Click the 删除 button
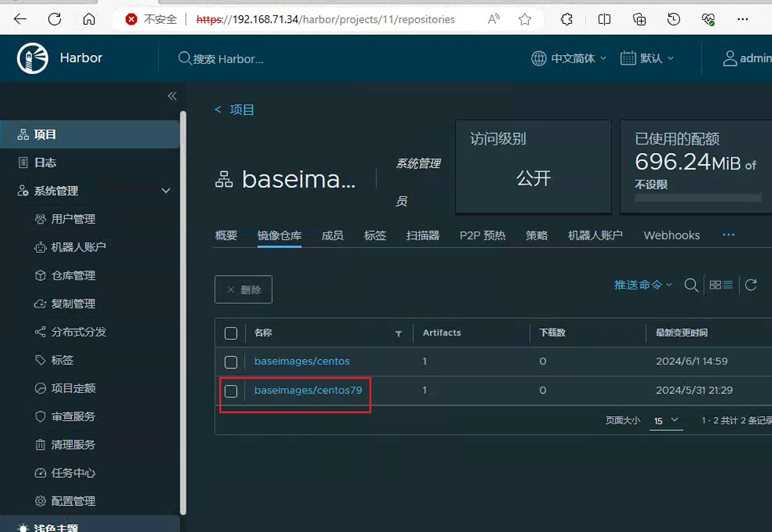This screenshot has width=772, height=532. (243, 290)
